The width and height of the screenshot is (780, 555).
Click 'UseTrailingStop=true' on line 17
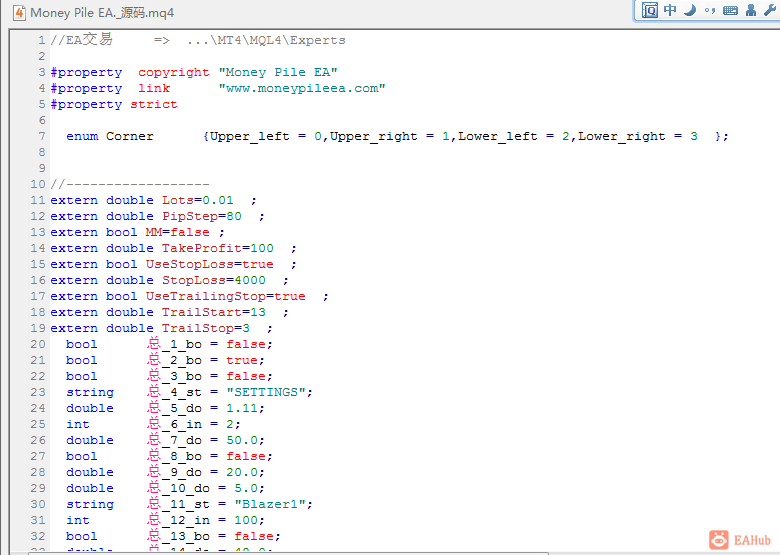(x=225, y=296)
